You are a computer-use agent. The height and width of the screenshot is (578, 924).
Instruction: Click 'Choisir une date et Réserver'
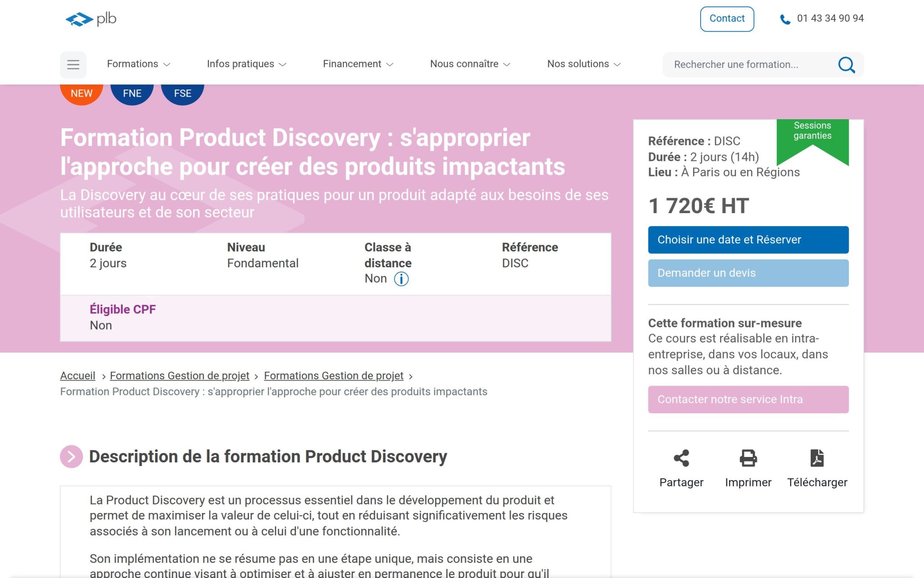coord(748,239)
